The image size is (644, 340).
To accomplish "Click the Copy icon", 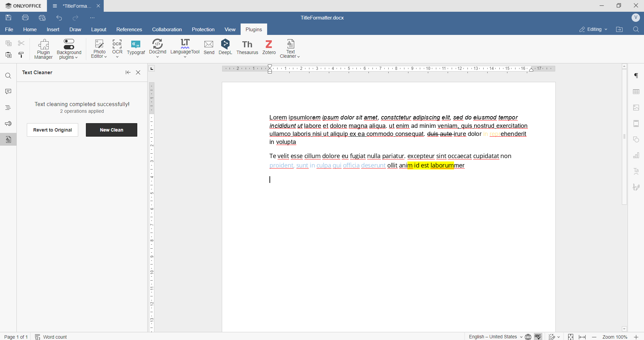I will pos(8,43).
